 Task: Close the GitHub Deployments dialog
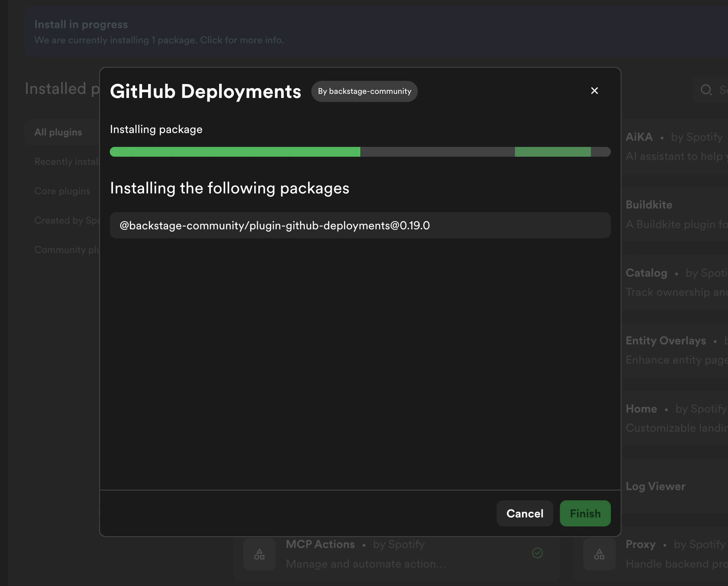click(595, 91)
